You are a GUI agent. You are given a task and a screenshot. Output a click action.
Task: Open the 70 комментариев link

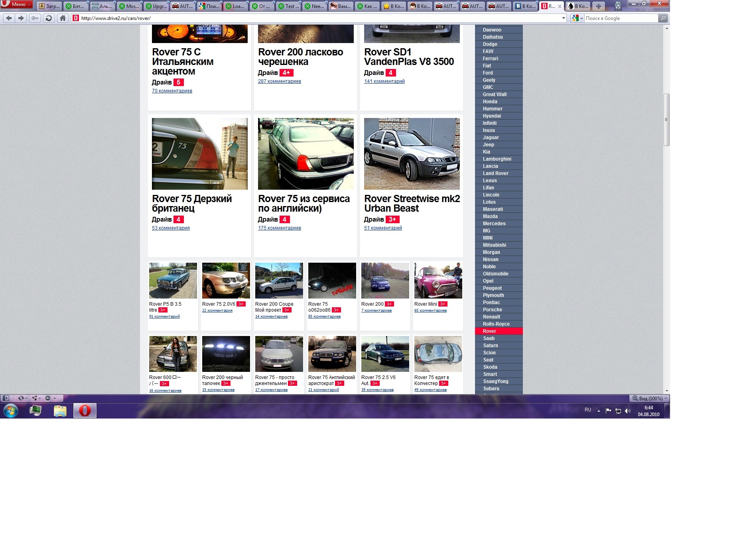click(172, 91)
